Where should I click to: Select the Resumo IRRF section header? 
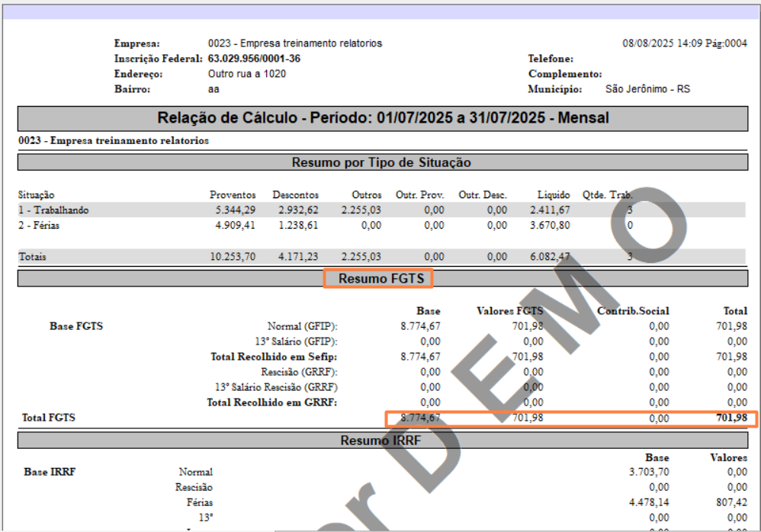click(380, 440)
